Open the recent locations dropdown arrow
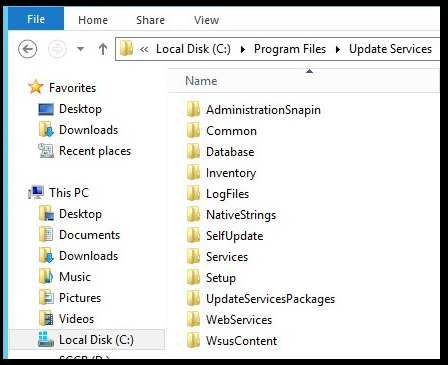 coord(80,49)
